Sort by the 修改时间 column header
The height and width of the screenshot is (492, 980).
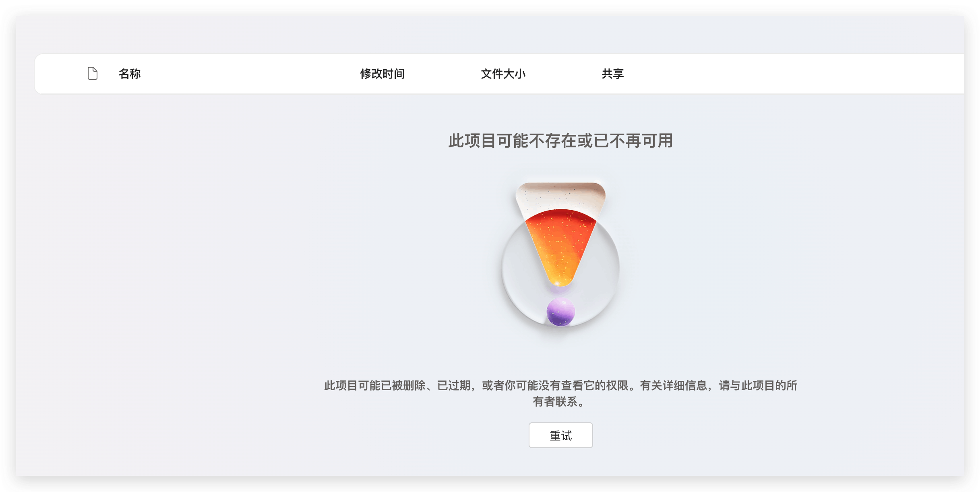click(x=382, y=73)
